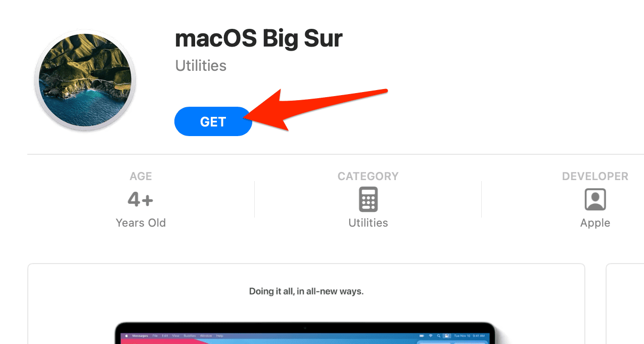644x344 pixels.
Task: Click the DEVELOPER heading label
Action: click(x=595, y=177)
